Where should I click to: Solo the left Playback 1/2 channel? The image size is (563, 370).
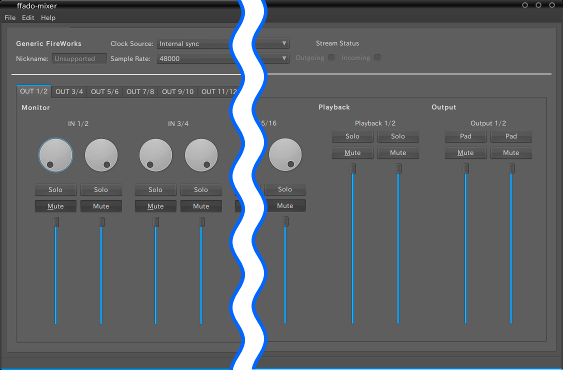pyautogui.click(x=352, y=137)
